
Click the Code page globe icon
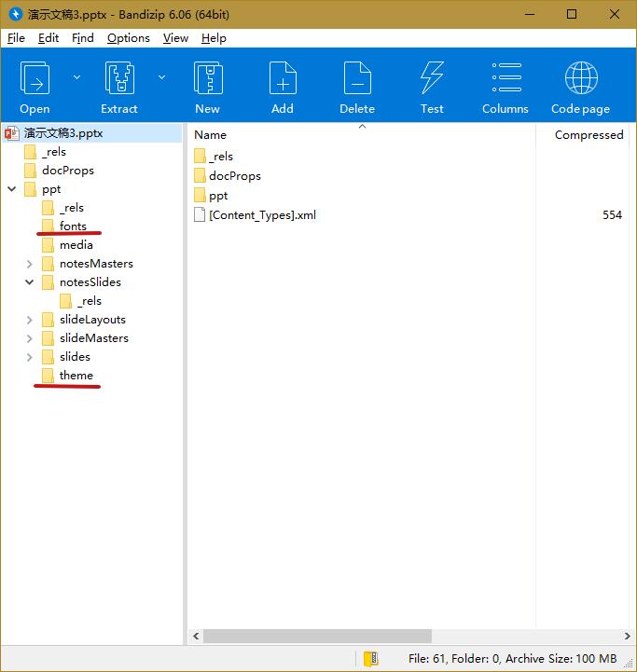(580, 79)
